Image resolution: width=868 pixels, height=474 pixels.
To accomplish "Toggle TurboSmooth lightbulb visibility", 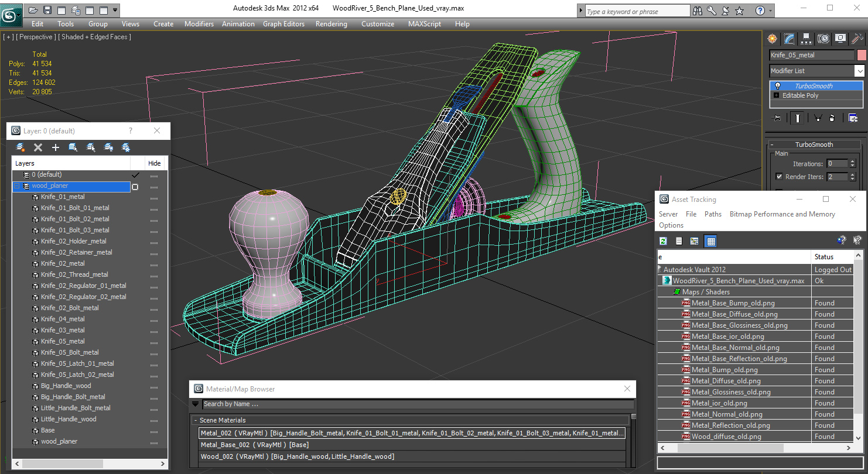I will tap(777, 86).
